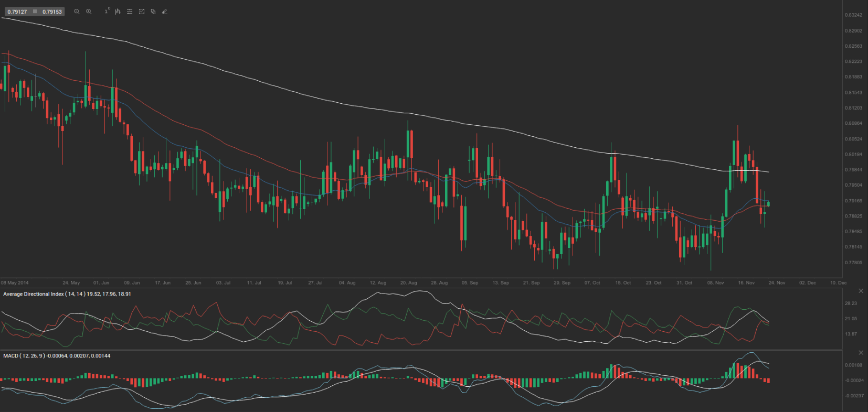Click the 0.79165 price axis level
Screen dimensions: 868x412
[x=853, y=201]
